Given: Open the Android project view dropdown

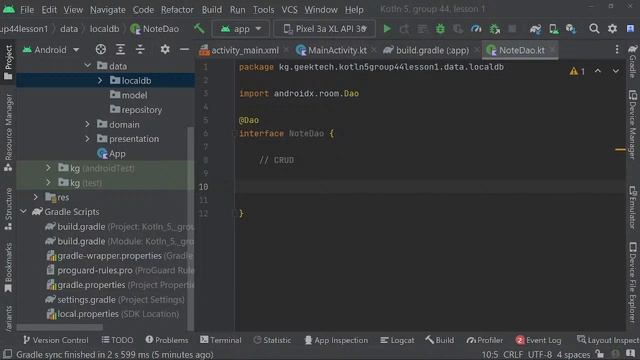Looking at the screenshot, I should 51,50.
